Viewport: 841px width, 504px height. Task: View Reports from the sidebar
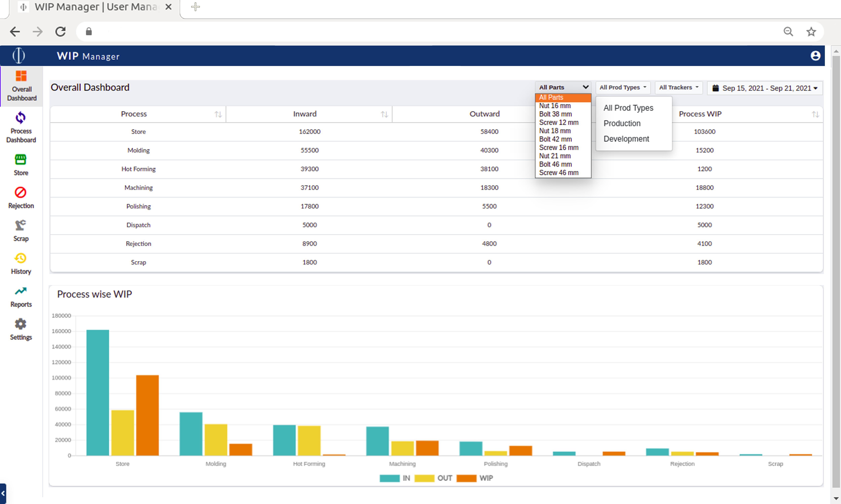[21, 291]
